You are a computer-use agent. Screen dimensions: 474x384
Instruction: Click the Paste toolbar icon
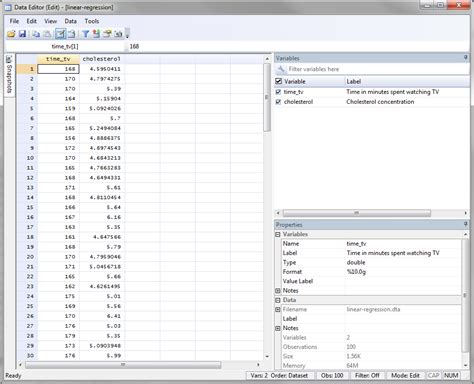47,34
